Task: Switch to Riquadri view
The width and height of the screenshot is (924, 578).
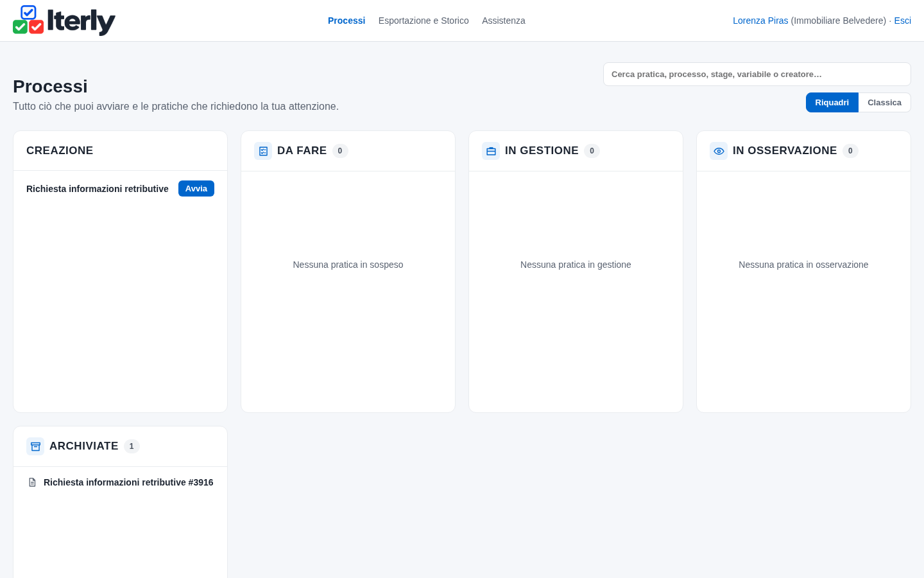Action: pyautogui.click(x=832, y=103)
